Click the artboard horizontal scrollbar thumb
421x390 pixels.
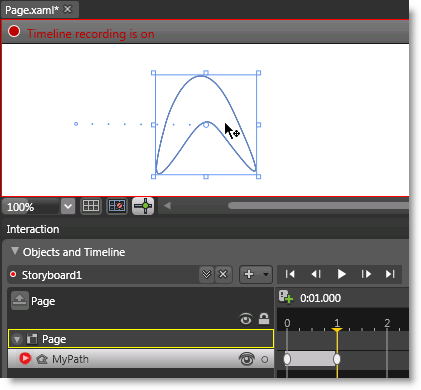coord(318,206)
